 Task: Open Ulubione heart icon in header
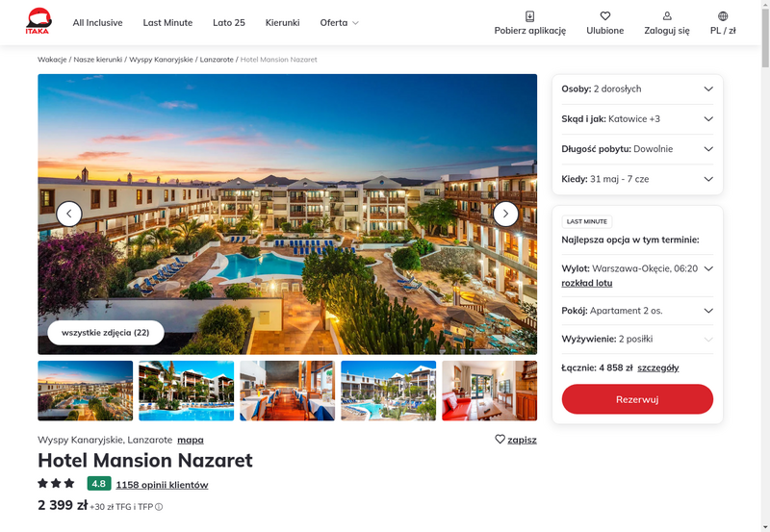605,16
